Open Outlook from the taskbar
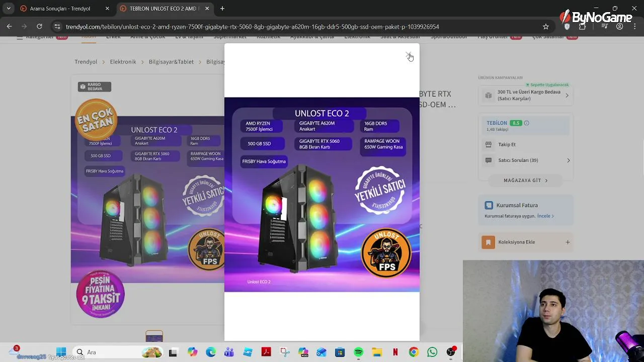The image size is (644, 362). [x=321, y=352]
